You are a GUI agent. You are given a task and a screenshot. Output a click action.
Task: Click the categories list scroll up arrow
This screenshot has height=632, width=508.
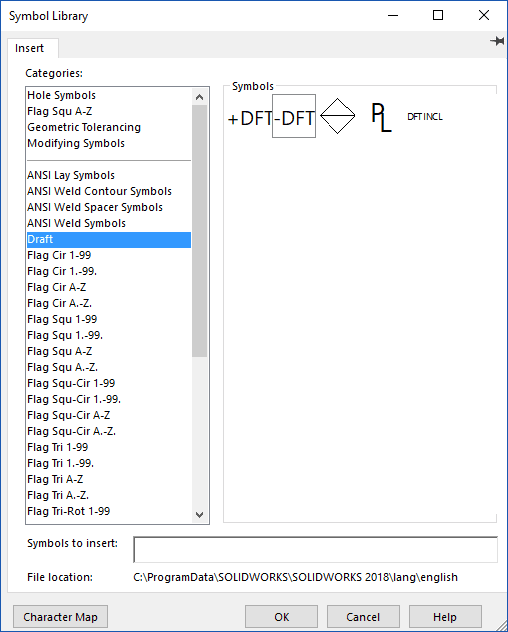click(x=199, y=97)
